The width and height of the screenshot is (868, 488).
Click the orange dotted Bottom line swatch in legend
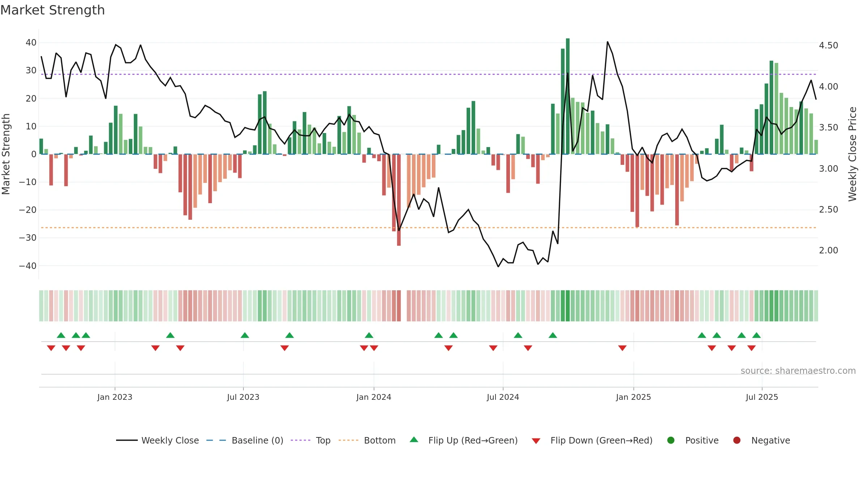pos(348,440)
